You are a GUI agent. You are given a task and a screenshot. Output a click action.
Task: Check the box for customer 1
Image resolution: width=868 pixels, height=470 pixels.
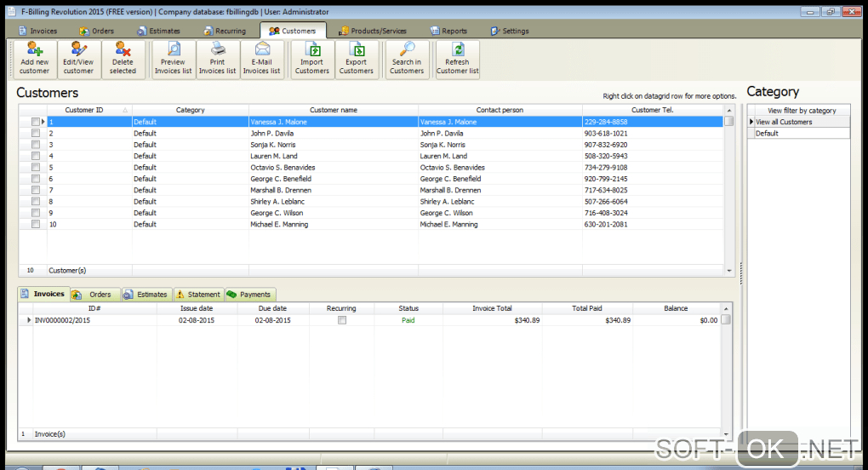36,122
